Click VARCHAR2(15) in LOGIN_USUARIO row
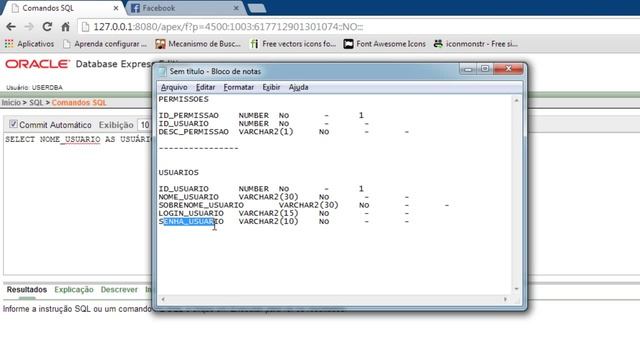Image resolution: width=640 pixels, height=360 pixels. tap(269, 213)
